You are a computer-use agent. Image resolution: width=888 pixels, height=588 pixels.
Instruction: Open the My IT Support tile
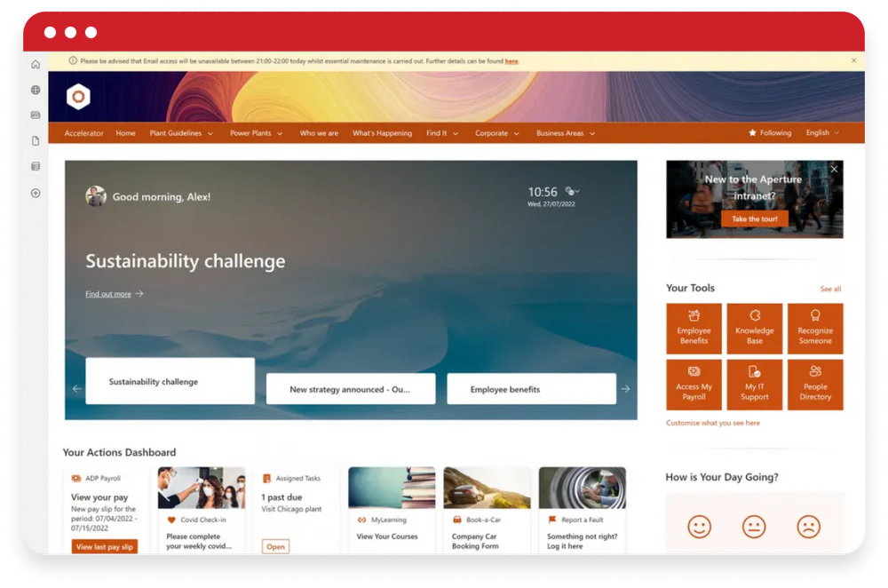pyautogui.click(x=754, y=385)
